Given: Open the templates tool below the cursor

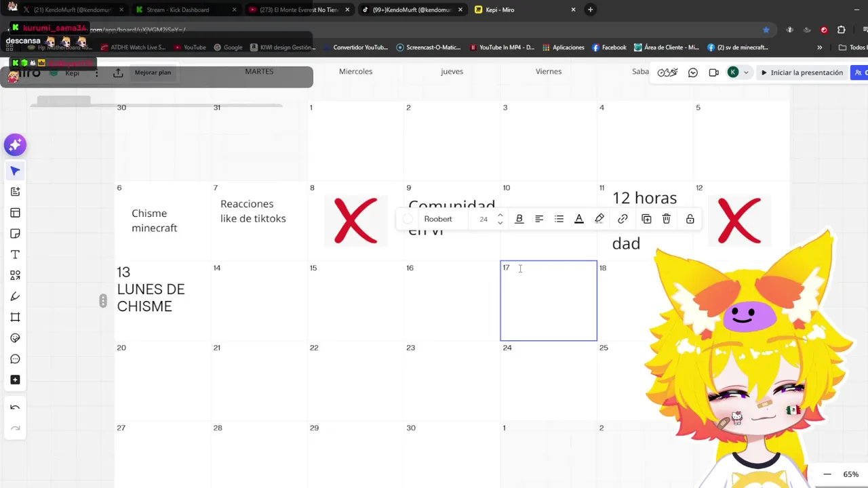Looking at the screenshot, I should (15, 192).
